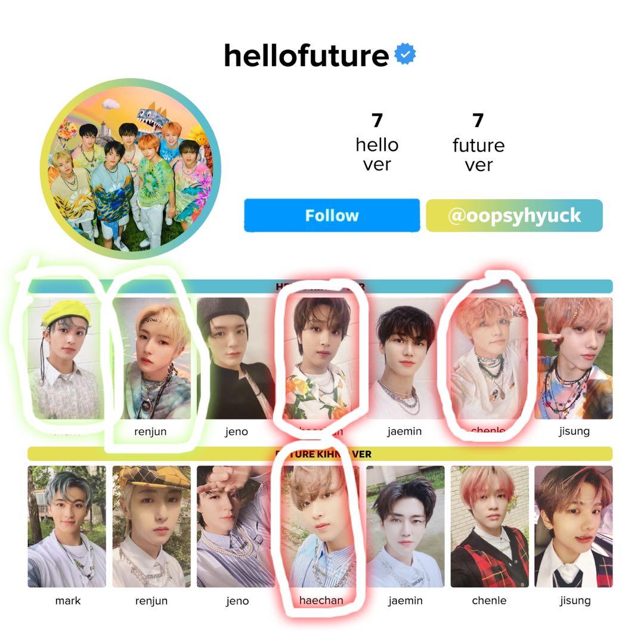This screenshot has width=644, height=644.
Task: Open hello ver jeno photocard
Action: [236, 358]
